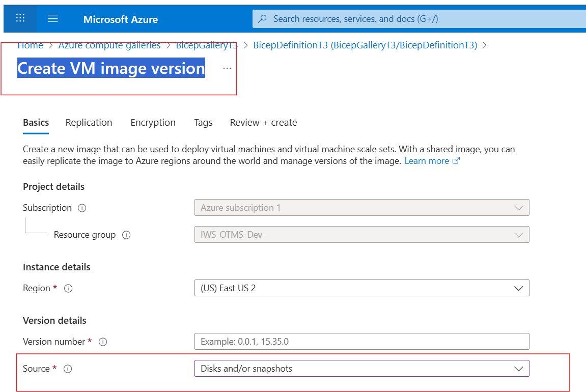Click the Create VM image version heading

point(111,68)
